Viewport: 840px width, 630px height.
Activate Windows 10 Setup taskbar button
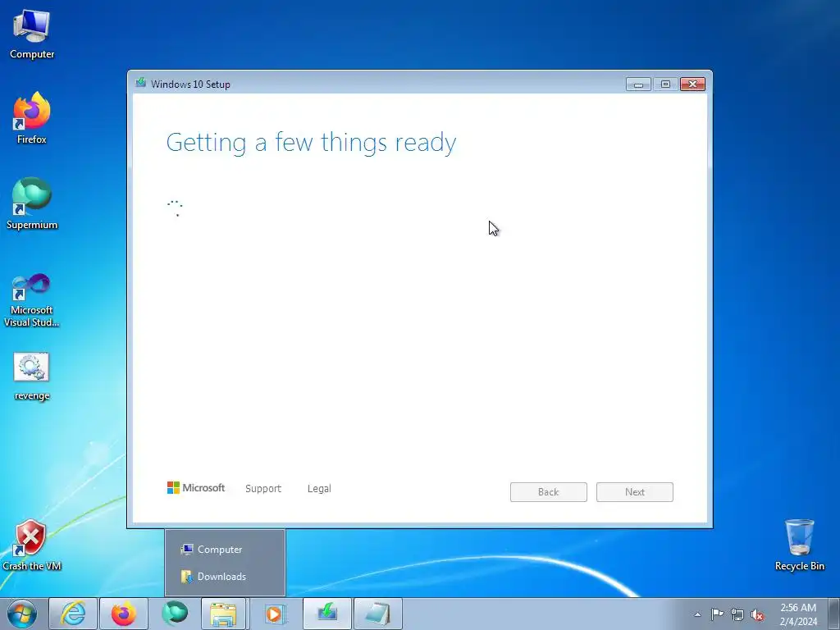tap(326, 614)
